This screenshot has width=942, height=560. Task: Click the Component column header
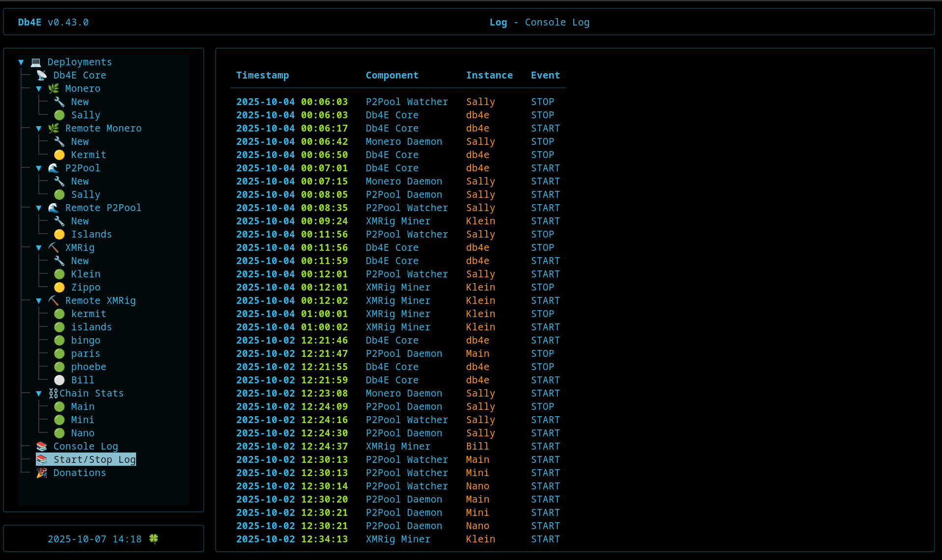[x=392, y=75]
